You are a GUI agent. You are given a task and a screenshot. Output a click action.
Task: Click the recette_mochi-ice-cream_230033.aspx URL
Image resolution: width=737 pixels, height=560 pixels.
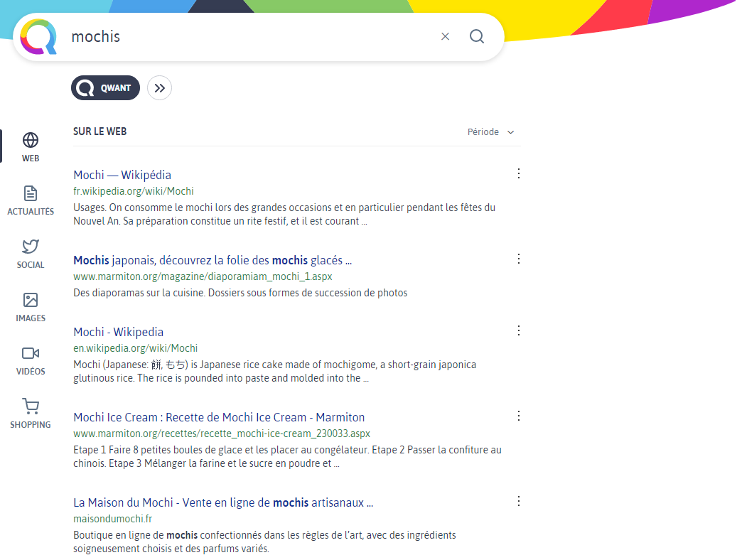tap(222, 434)
